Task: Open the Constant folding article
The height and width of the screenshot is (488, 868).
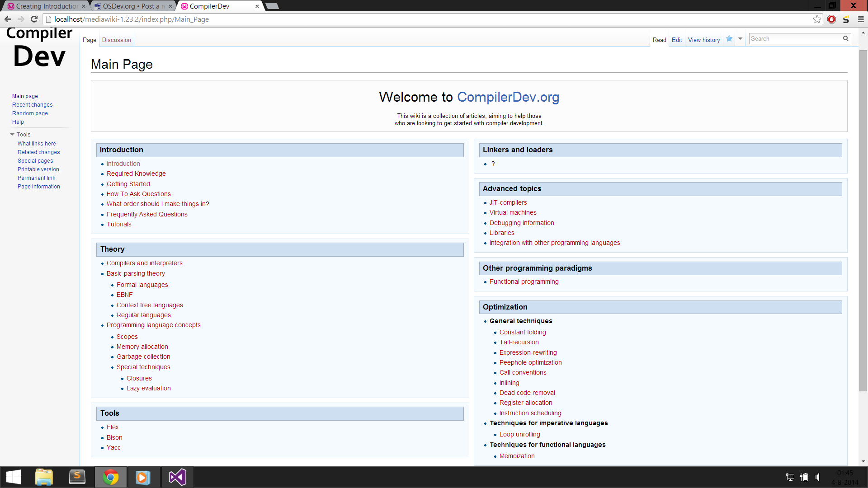Action: click(523, 332)
